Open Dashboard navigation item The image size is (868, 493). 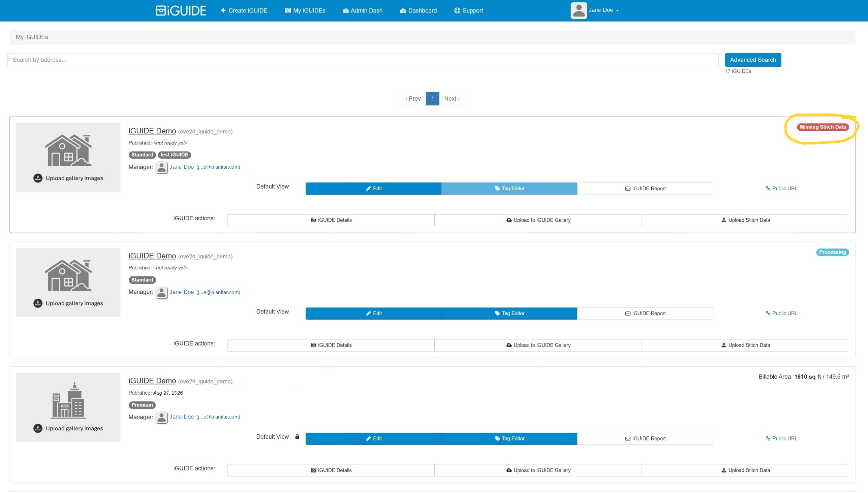coord(418,10)
